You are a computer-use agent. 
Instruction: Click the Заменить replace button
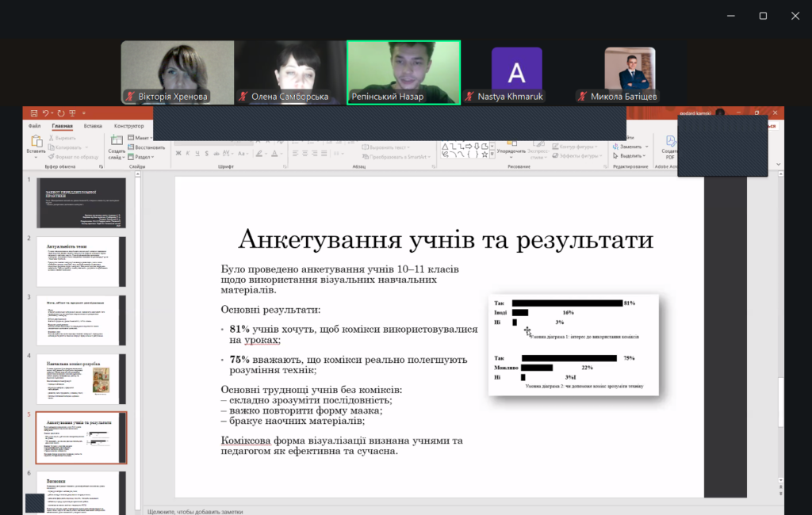(x=630, y=147)
